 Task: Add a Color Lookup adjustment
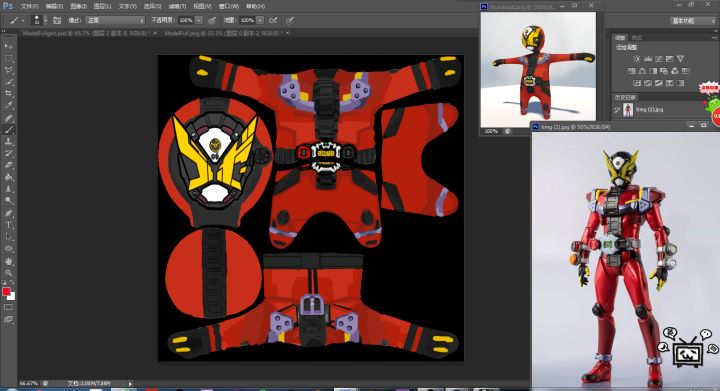pos(686,71)
